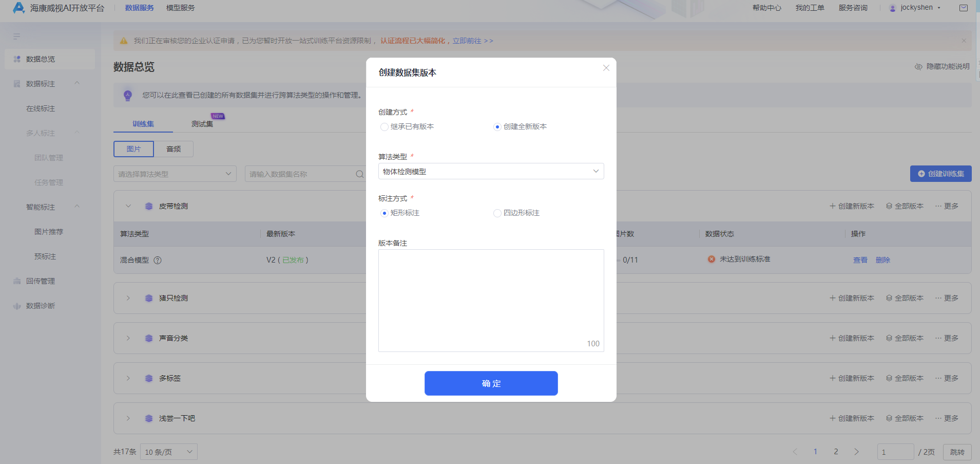Click the search magnifier in dataset name field
980x464 pixels.
pos(359,174)
